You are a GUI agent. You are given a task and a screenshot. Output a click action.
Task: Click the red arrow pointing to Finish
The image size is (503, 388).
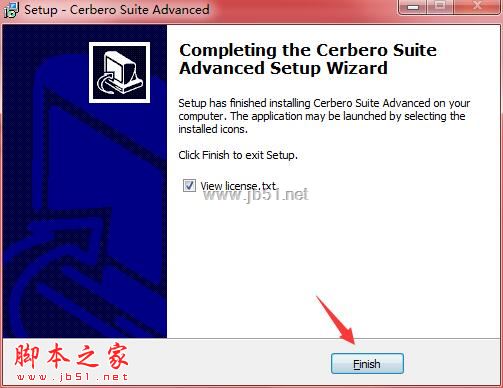336,320
